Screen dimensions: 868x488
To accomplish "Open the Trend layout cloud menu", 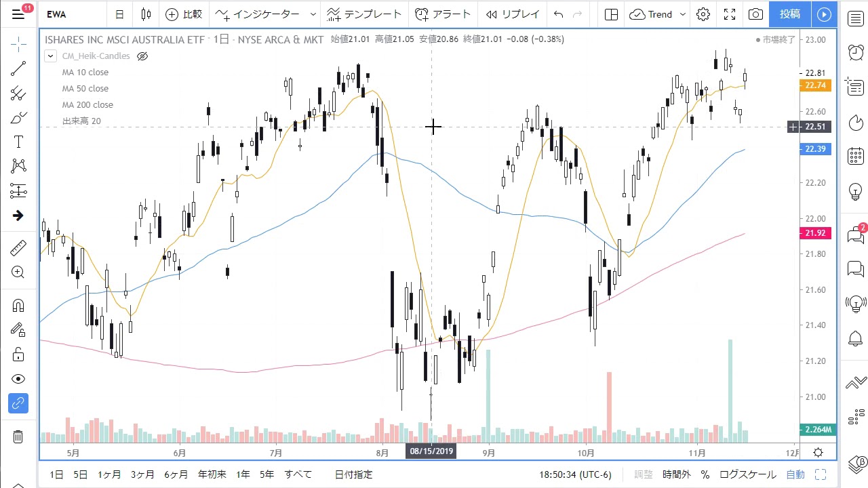I will 657,14.
